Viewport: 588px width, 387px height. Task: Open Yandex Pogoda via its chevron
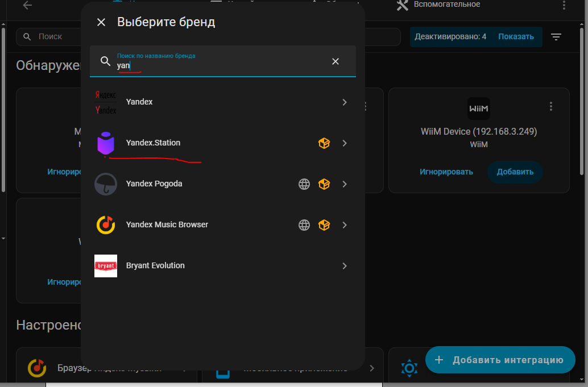coord(344,184)
